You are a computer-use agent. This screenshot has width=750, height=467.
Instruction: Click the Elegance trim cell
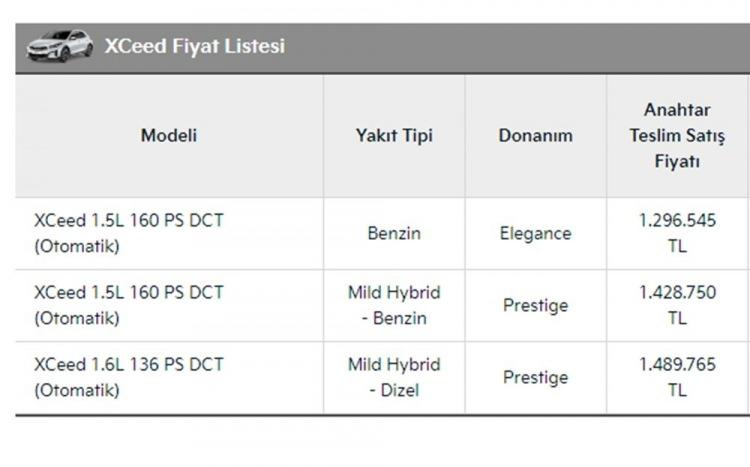pos(535,233)
